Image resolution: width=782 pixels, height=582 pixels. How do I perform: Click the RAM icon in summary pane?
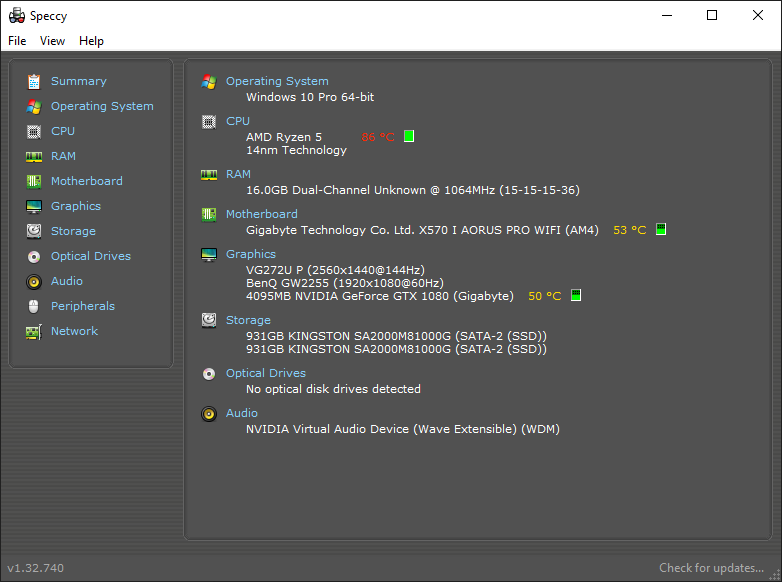coord(209,175)
